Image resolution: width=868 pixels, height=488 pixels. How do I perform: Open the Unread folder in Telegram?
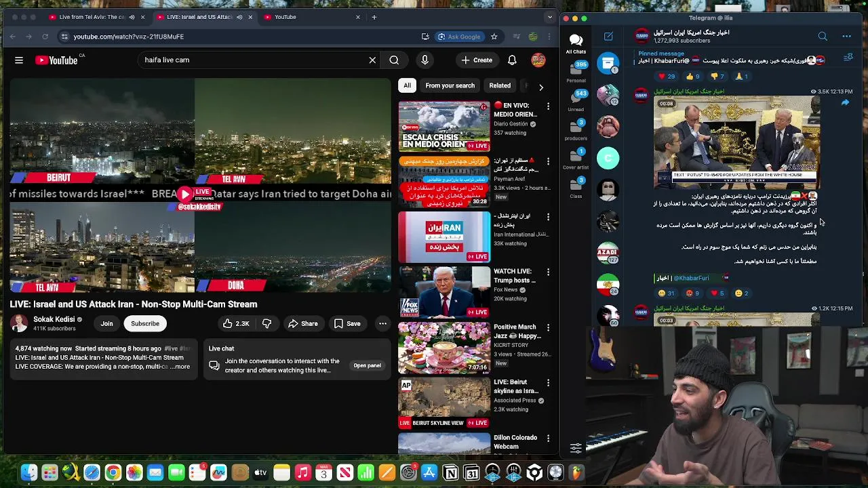click(576, 102)
